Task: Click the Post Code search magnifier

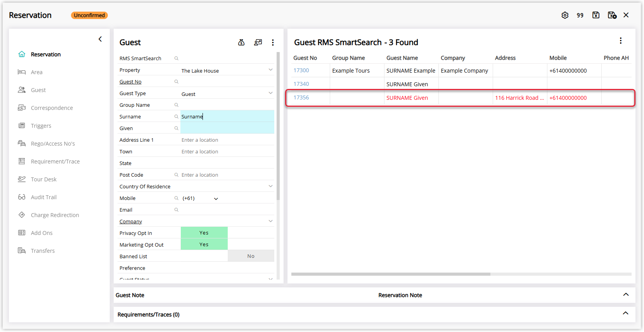Action: pos(176,175)
